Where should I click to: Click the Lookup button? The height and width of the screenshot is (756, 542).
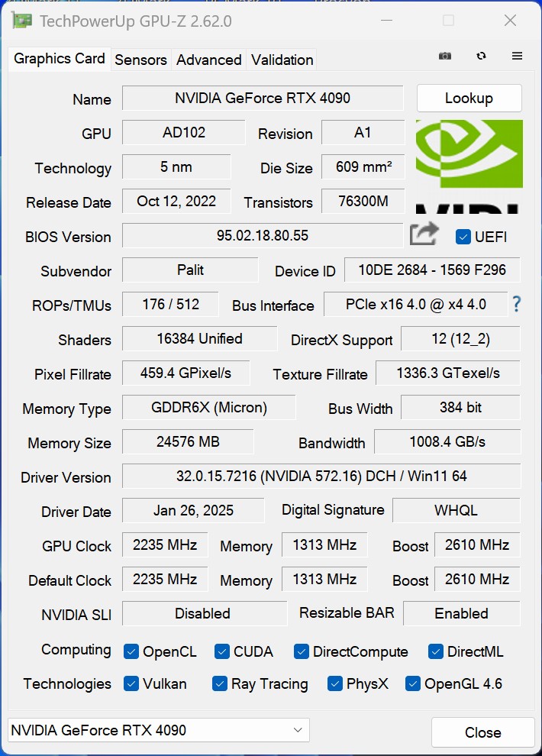pyautogui.click(x=469, y=98)
